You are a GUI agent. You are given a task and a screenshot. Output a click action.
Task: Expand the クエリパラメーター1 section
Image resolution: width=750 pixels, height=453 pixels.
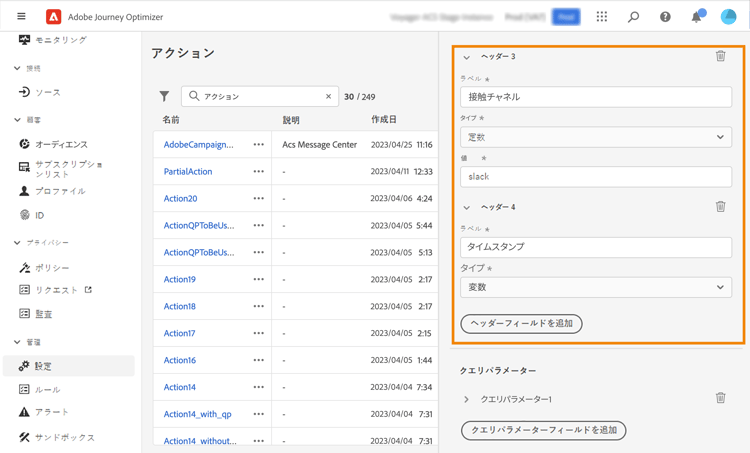click(x=466, y=399)
